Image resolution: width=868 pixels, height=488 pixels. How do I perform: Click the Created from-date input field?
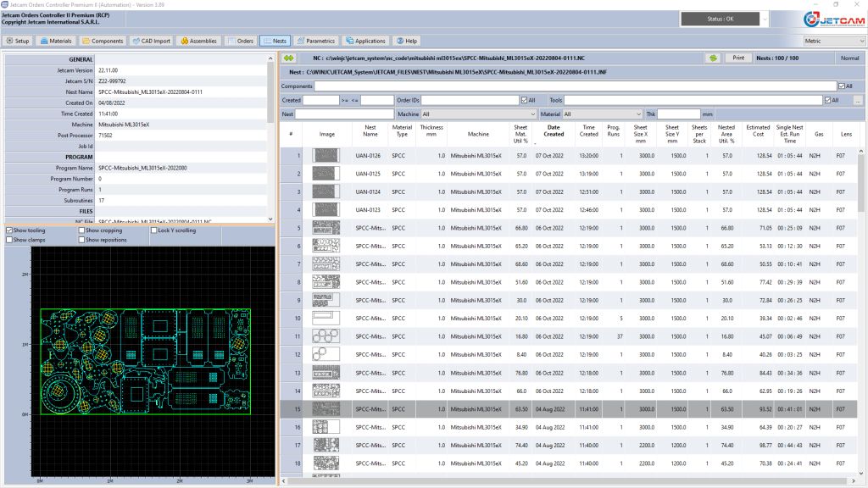(x=321, y=100)
